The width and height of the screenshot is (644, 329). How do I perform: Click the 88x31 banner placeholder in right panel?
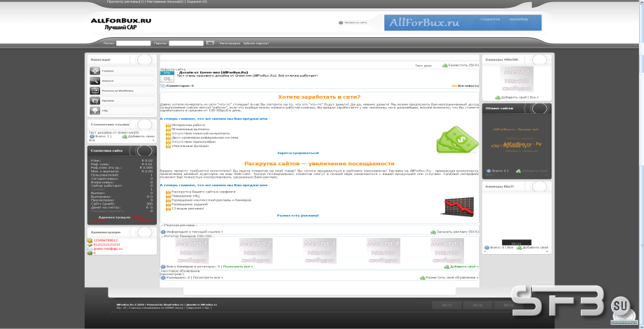(517, 242)
